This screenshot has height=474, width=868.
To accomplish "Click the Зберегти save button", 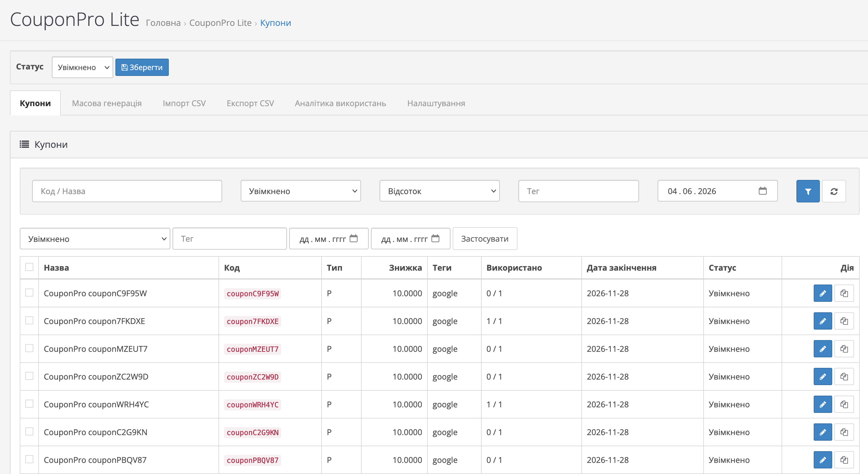I will [x=142, y=67].
